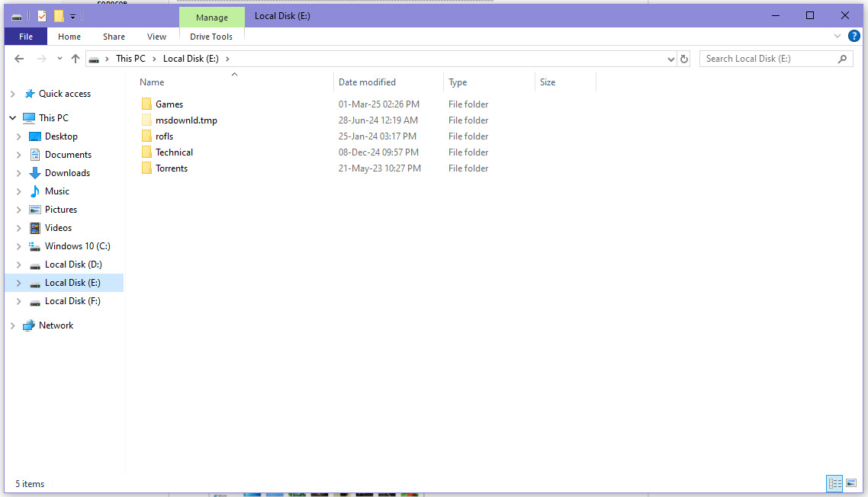Viewport: 868px width, 497px height.
Task: Collapse the This PC tree node
Action: coord(12,118)
